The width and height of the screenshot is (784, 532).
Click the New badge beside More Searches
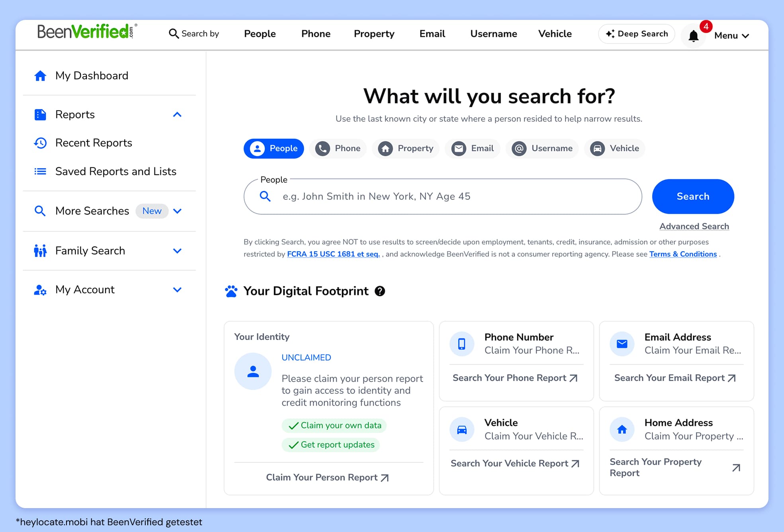152,211
